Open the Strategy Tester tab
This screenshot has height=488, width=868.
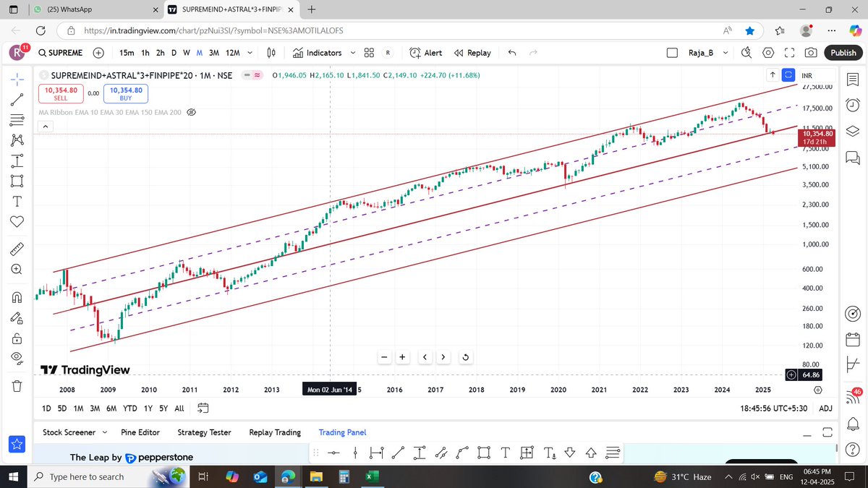[204, 432]
